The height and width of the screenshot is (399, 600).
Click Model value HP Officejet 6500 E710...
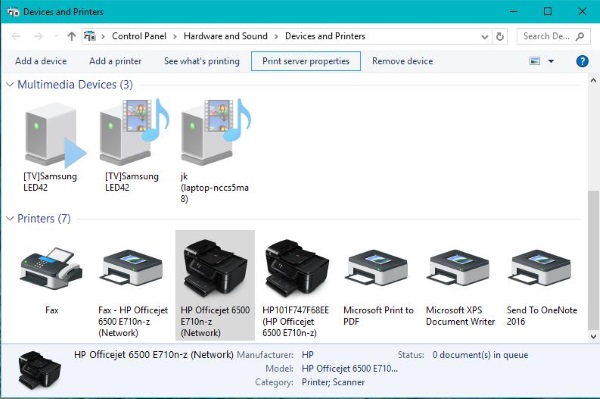tap(349, 369)
